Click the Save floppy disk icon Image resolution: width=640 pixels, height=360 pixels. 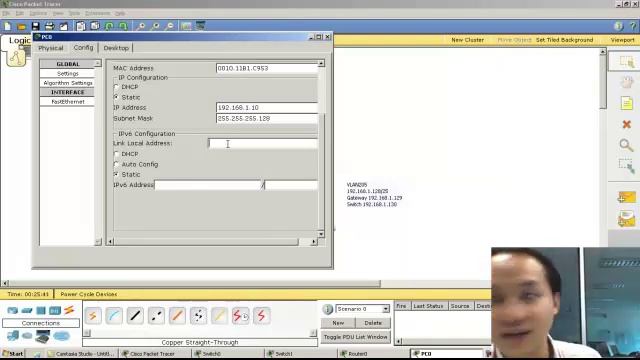[36, 27]
